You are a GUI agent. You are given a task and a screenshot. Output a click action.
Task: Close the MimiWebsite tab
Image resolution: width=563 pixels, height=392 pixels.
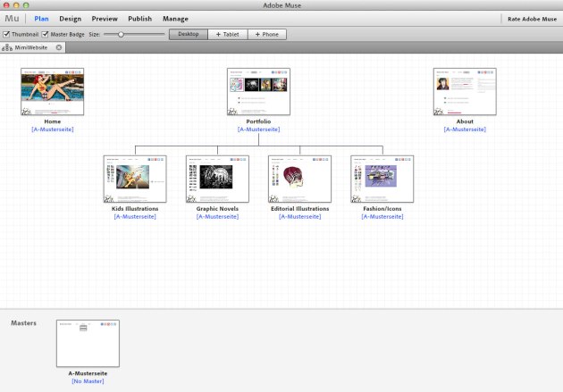[59, 47]
